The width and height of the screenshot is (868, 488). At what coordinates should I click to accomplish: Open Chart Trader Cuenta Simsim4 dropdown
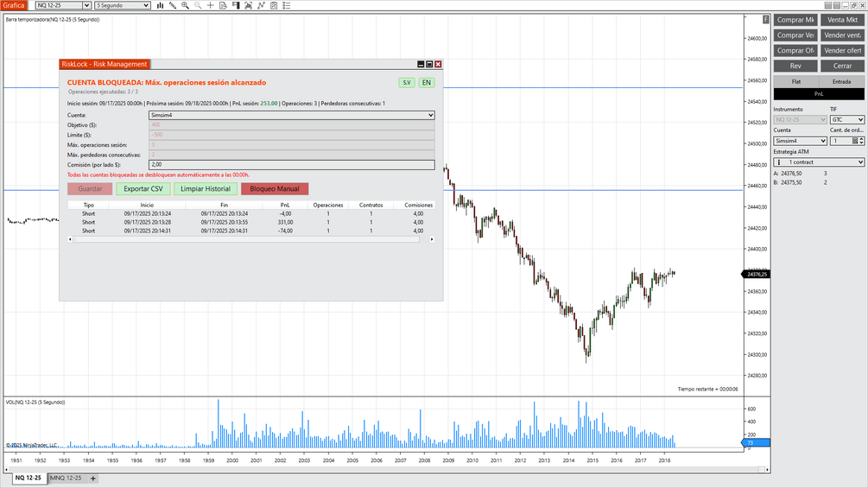800,141
